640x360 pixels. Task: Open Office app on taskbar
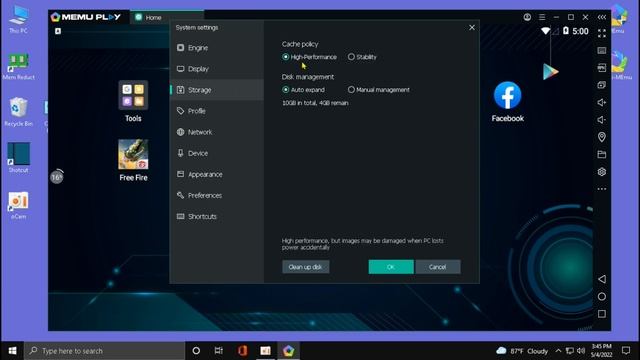[242, 351]
